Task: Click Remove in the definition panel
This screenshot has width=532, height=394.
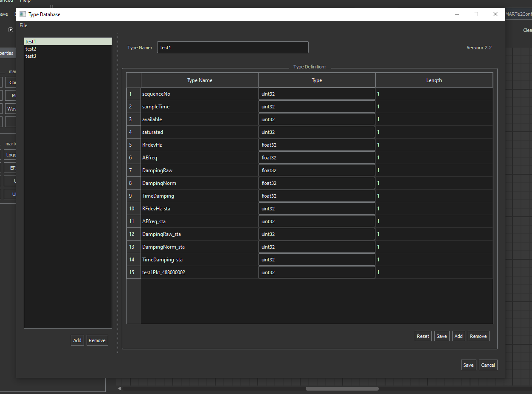Action: (478, 336)
